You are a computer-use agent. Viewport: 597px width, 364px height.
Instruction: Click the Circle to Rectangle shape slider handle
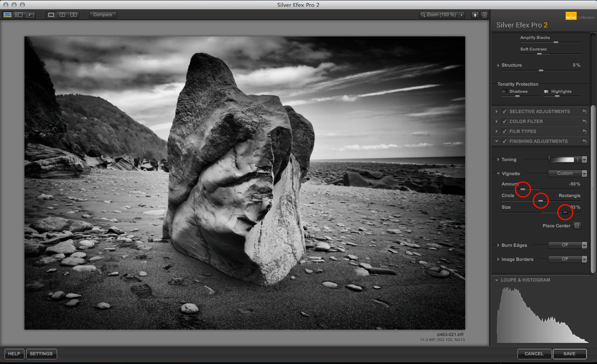click(x=541, y=201)
